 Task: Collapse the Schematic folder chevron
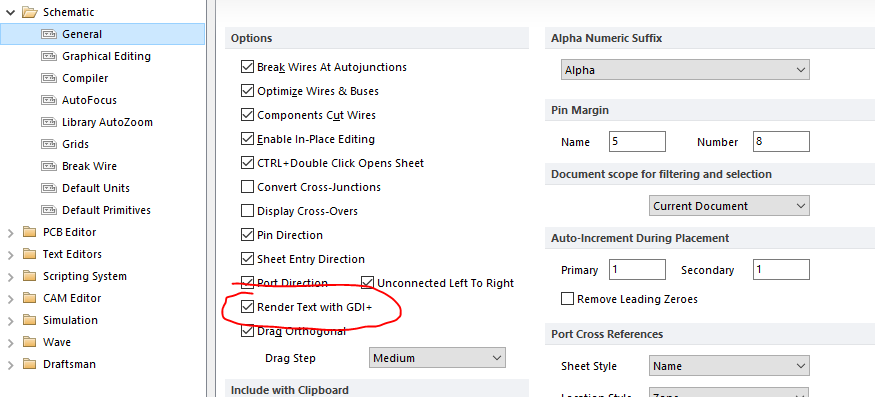[x=10, y=12]
